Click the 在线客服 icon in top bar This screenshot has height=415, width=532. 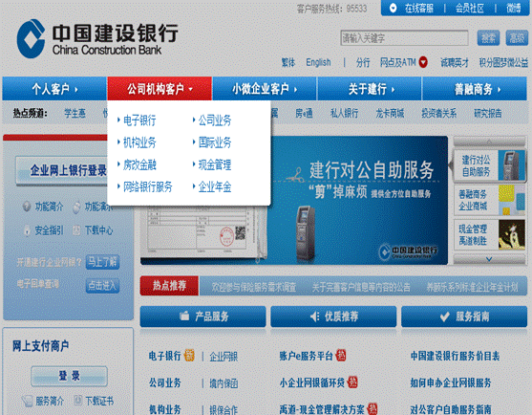(393, 8)
